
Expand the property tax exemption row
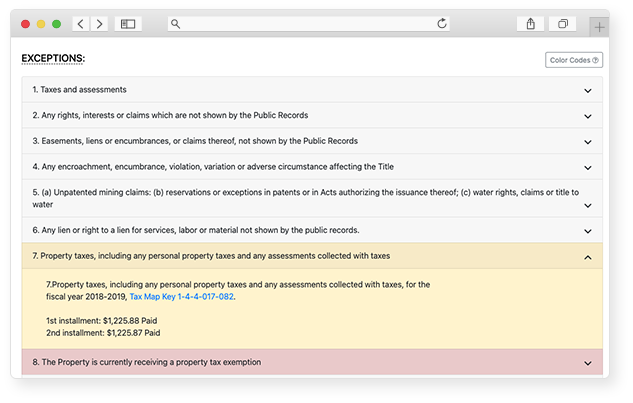(588, 363)
